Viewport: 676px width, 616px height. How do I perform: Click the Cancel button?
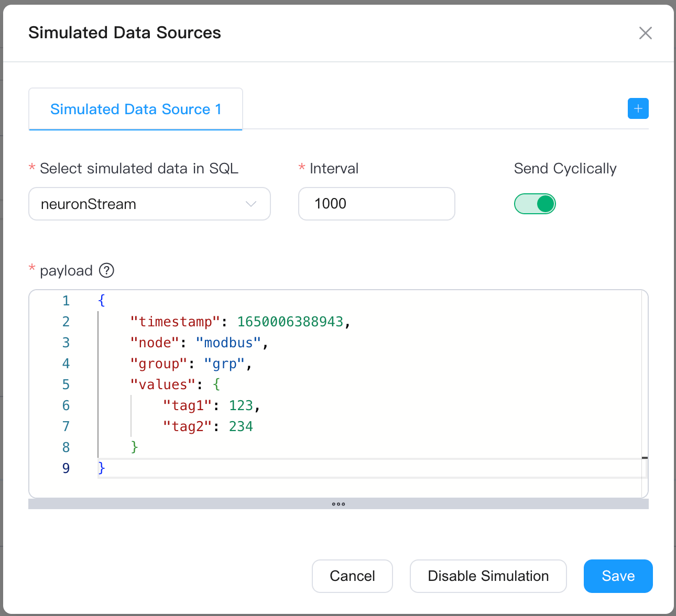[x=352, y=576]
